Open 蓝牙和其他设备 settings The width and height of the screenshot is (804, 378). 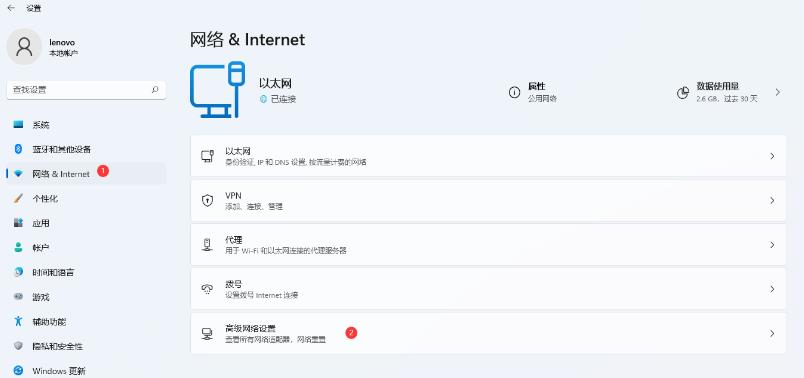[86, 149]
